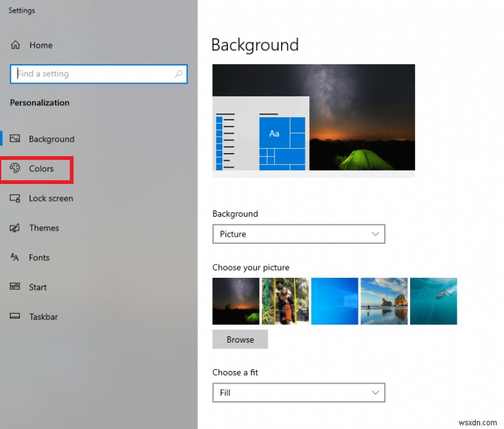The height and width of the screenshot is (429, 504).
Task: Click the Background picture icon in sidebar
Action: pyautogui.click(x=14, y=139)
